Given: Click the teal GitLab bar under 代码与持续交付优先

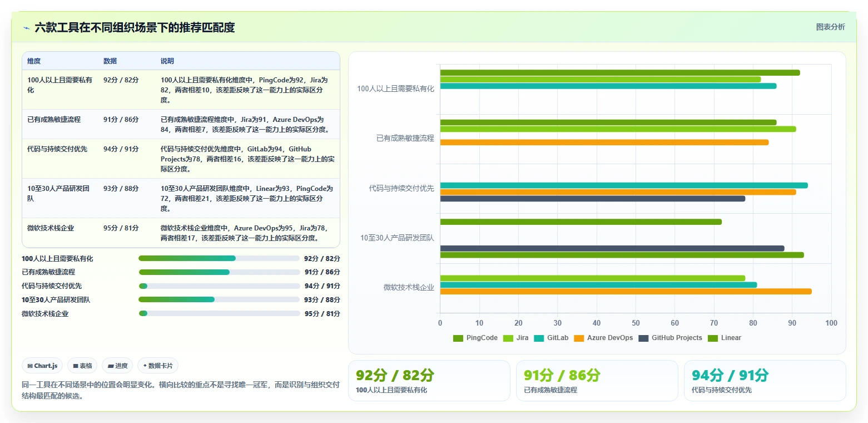Looking at the screenshot, I should pos(624,185).
